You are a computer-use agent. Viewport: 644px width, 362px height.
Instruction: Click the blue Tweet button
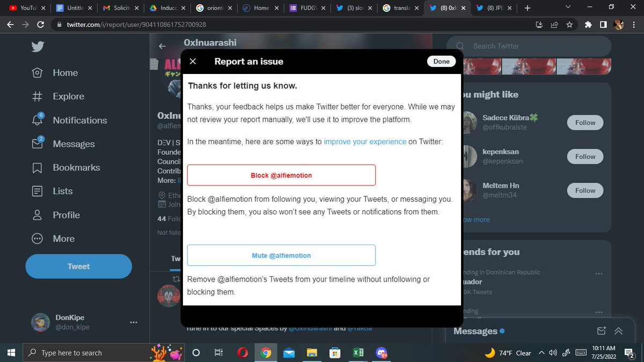point(78,266)
